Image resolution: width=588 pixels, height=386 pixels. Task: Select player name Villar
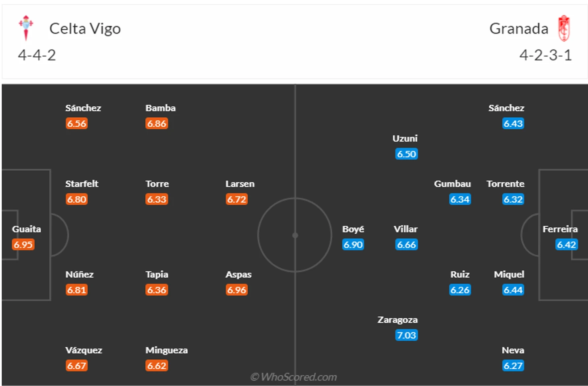pos(405,229)
